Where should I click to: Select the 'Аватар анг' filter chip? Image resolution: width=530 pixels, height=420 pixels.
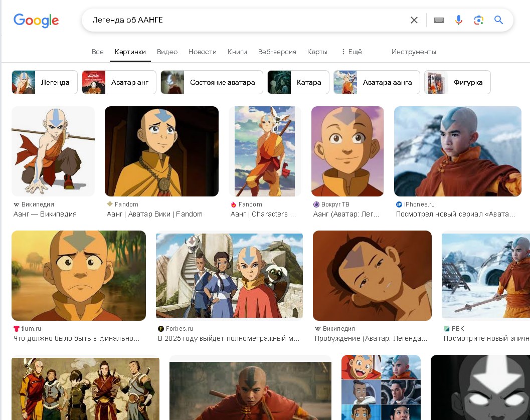[119, 82]
